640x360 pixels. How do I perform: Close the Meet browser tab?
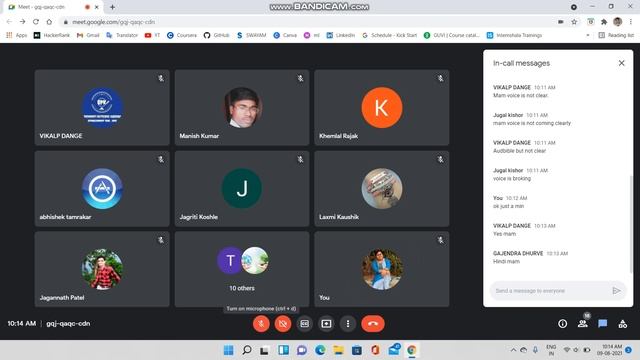(97, 7)
